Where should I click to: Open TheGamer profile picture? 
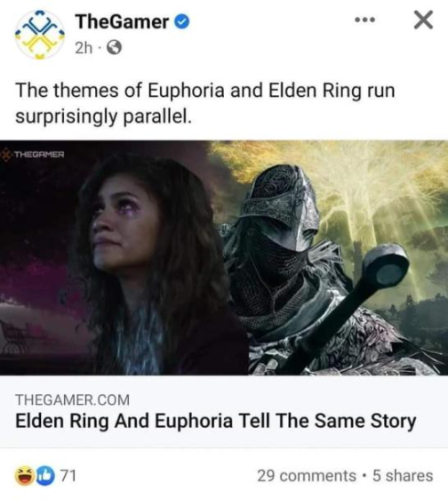click(40, 34)
